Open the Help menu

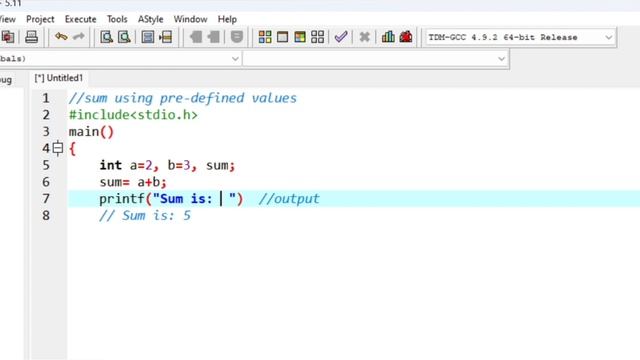coord(227,19)
